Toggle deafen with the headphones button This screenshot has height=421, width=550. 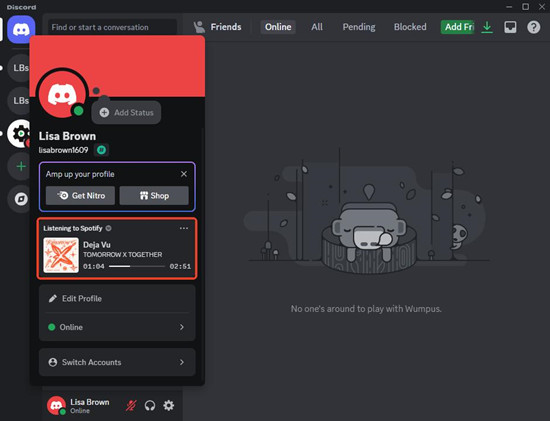click(x=150, y=406)
